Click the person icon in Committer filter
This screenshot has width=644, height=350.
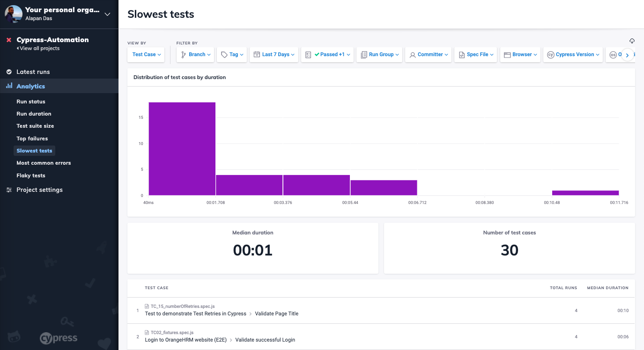[x=413, y=55]
